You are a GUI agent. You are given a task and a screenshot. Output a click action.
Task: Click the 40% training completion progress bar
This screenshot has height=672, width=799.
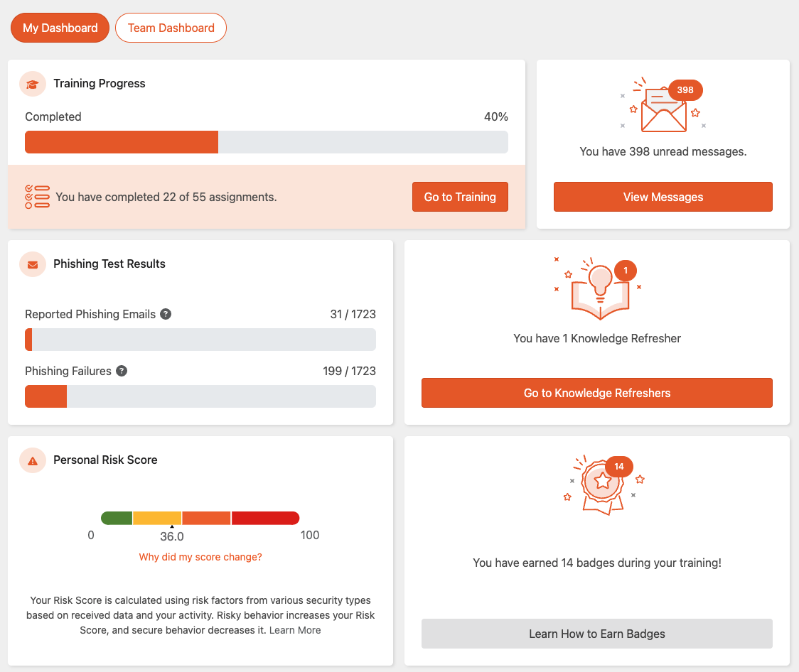266,142
